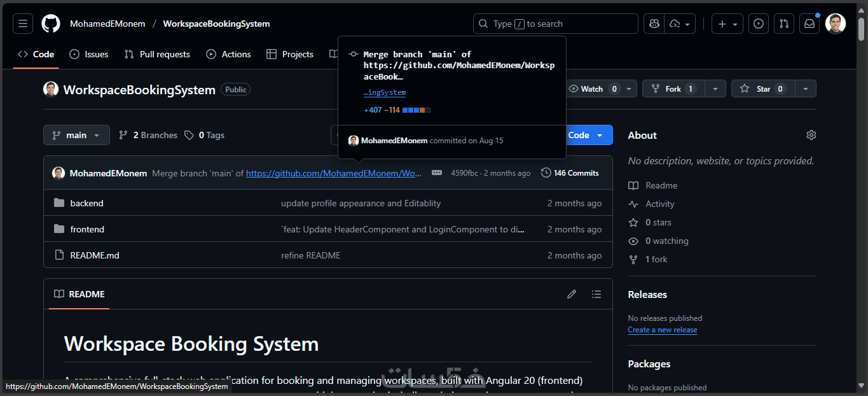
Task: Expand the Fork options dropdown arrow
Action: pyautogui.click(x=715, y=89)
